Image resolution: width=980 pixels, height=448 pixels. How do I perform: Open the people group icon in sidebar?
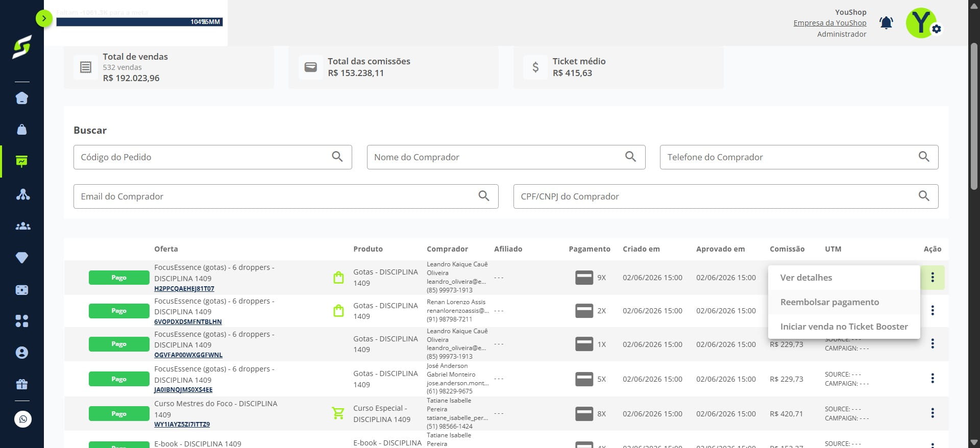tap(23, 226)
